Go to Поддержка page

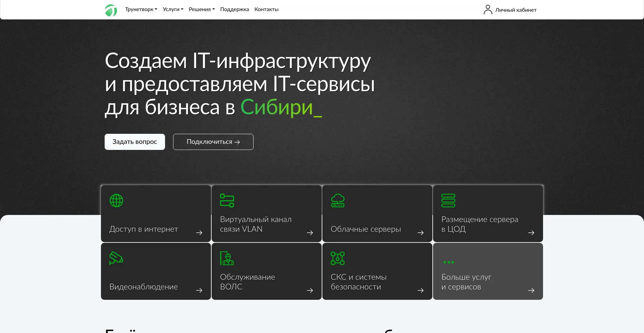tap(234, 9)
